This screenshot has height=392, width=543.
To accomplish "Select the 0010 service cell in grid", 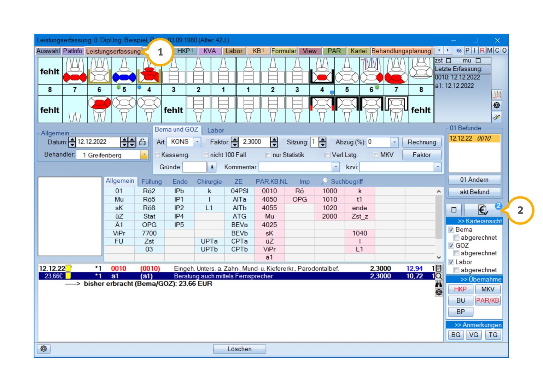I will point(269,191).
